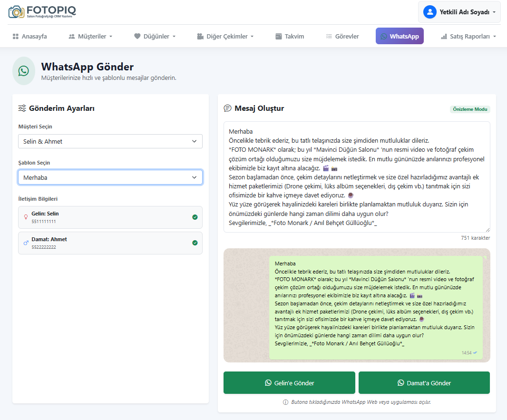Toggle the green check on Damat: Ahmet
Viewport: 507px width, 420px height.
click(x=195, y=243)
